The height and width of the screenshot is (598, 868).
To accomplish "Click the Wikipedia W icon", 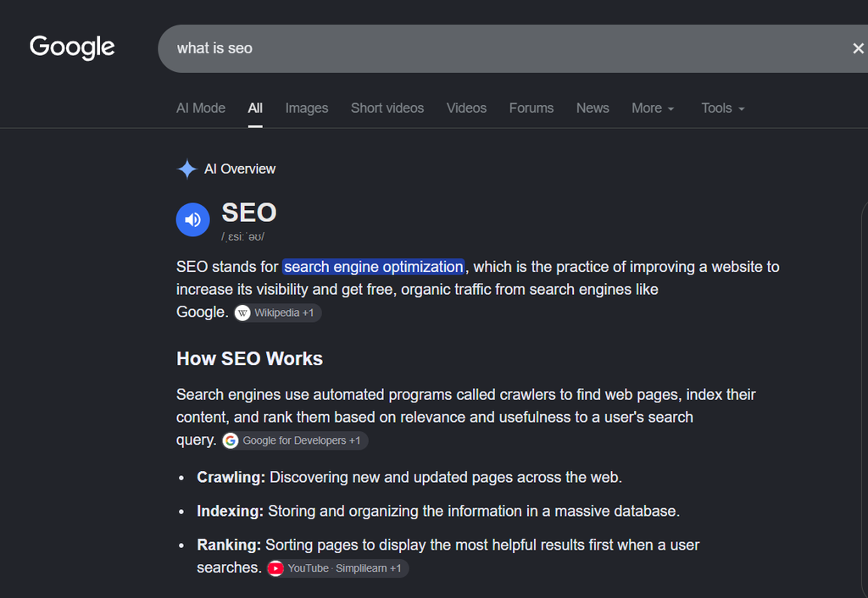I will coord(242,313).
